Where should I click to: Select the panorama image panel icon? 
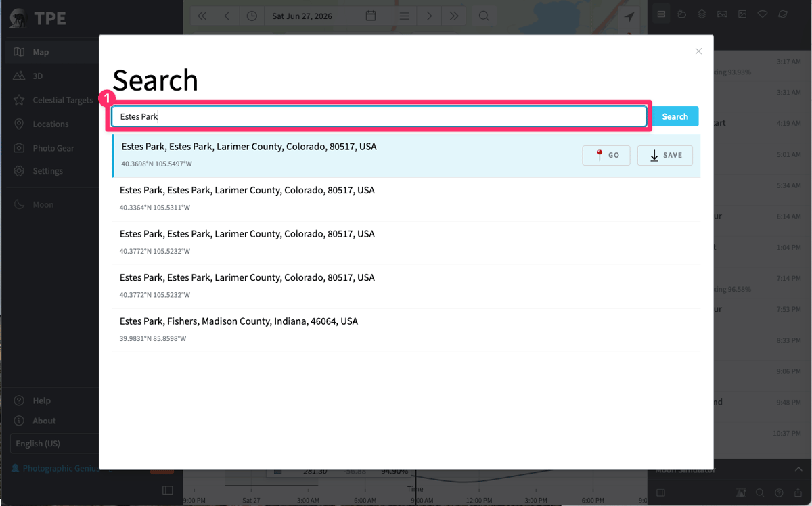(x=722, y=14)
